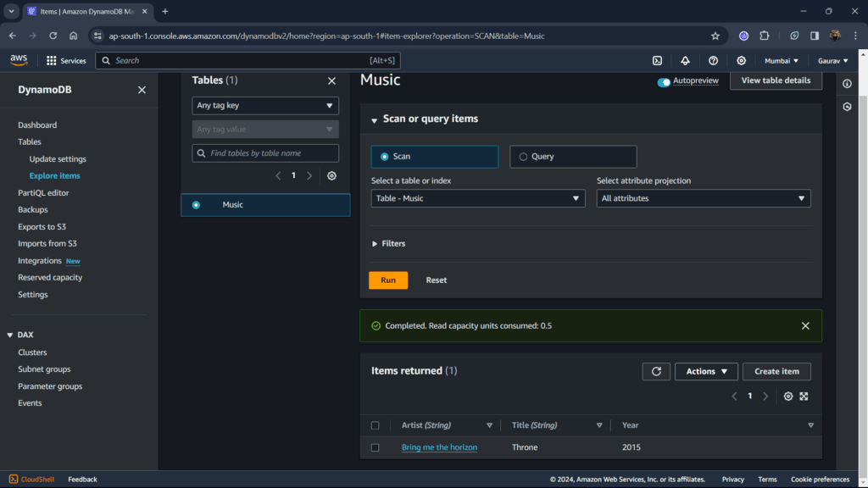The height and width of the screenshot is (488, 868).
Task: Open the All attributes projection dropdown
Action: [704, 198]
